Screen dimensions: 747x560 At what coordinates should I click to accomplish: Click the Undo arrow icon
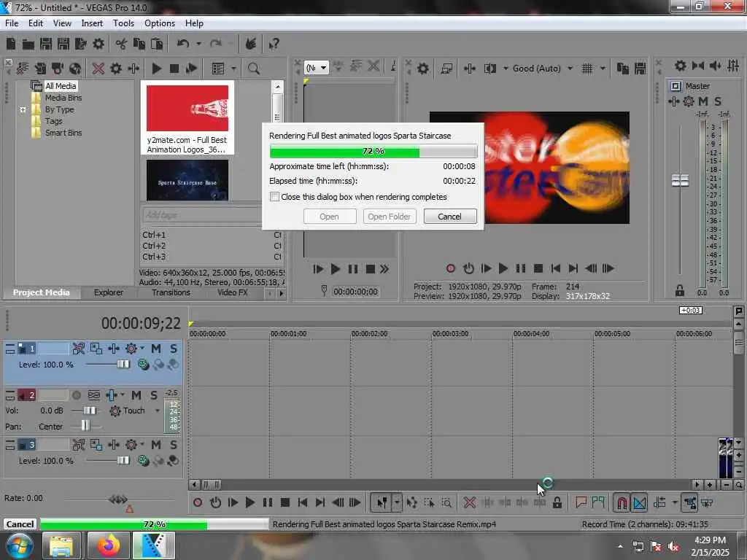[183, 44]
